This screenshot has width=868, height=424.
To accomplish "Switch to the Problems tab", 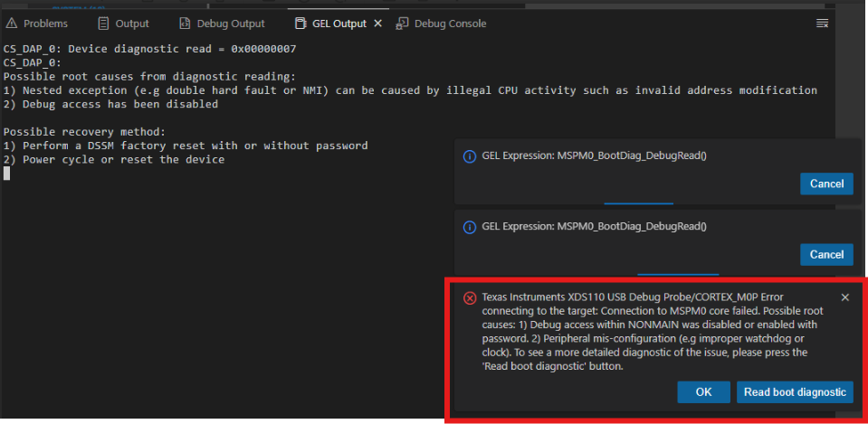I will [x=36, y=24].
